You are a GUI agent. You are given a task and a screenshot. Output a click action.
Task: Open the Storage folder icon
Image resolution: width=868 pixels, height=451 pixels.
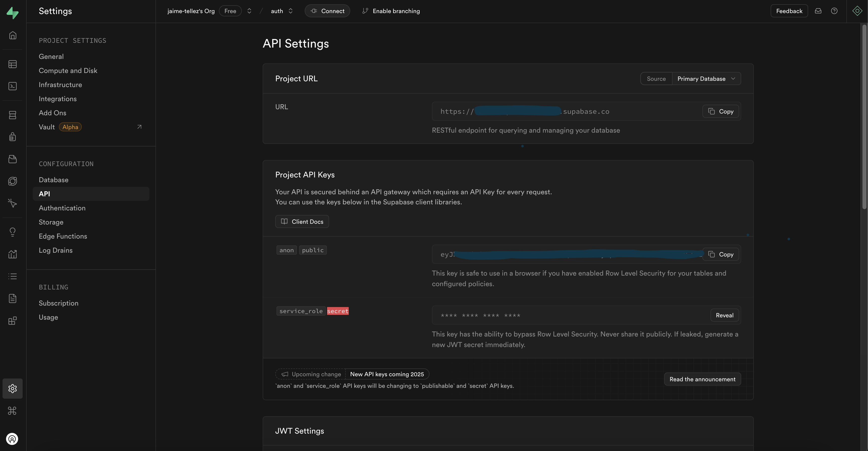pyautogui.click(x=13, y=159)
